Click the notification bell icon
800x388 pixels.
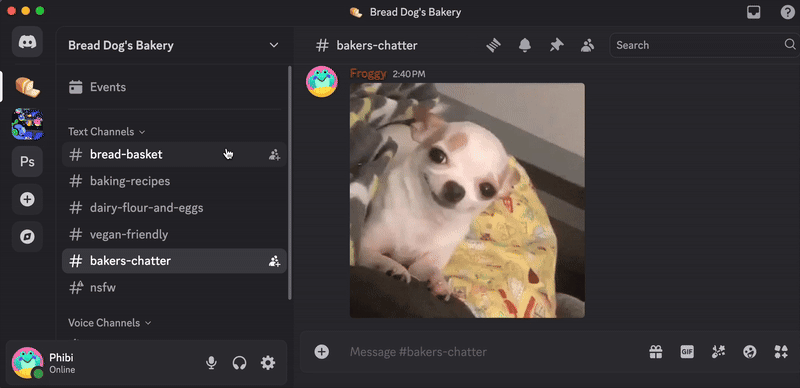point(524,45)
